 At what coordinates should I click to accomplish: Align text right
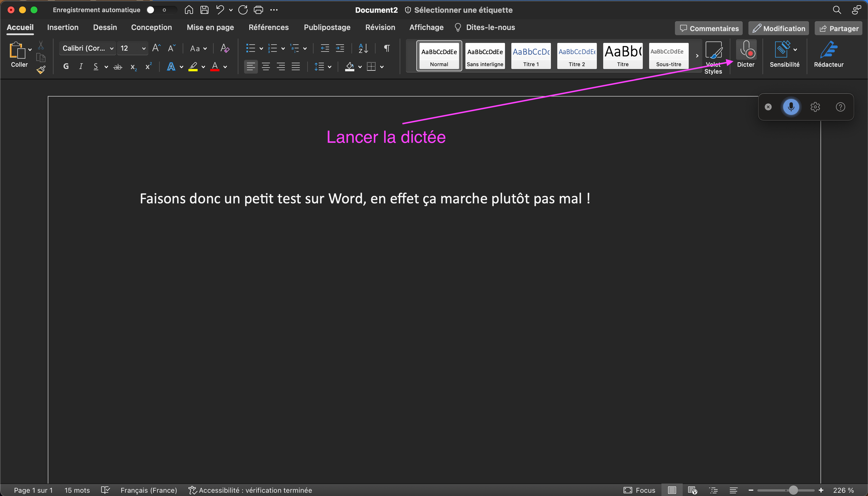click(281, 66)
